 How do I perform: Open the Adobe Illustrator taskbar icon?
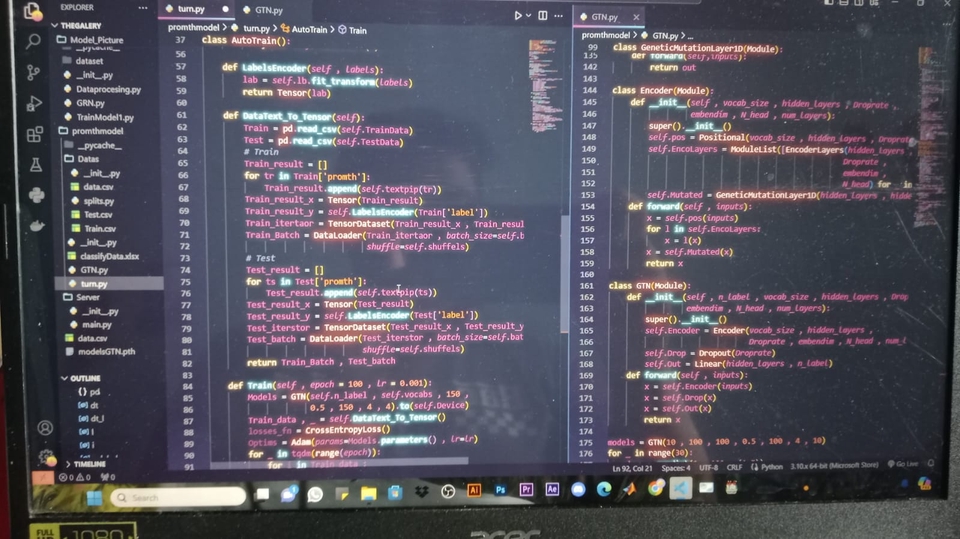point(474,490)
